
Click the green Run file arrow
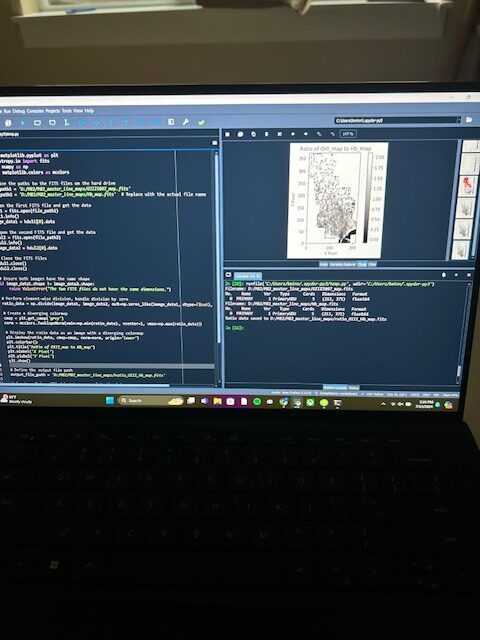click(22, 122)
